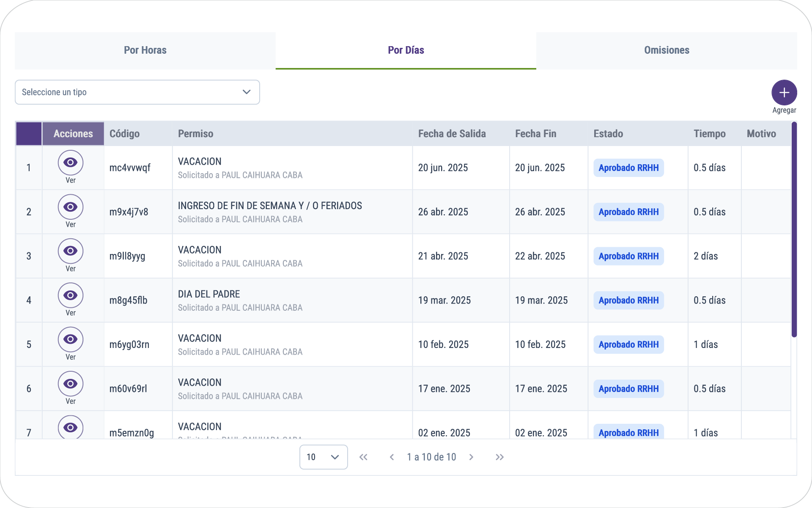The image size is (812, 508).
Task: Go to the previous page arrow
Action: [392, 457]
